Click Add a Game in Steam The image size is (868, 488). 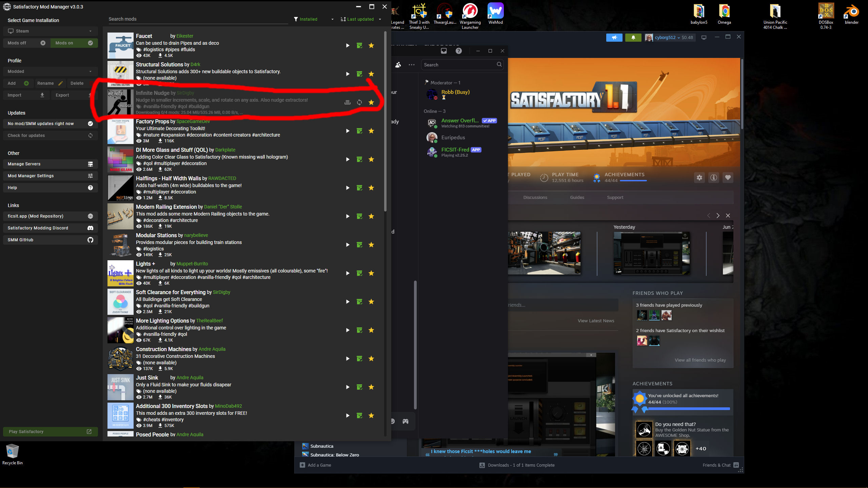coord(316,465)
